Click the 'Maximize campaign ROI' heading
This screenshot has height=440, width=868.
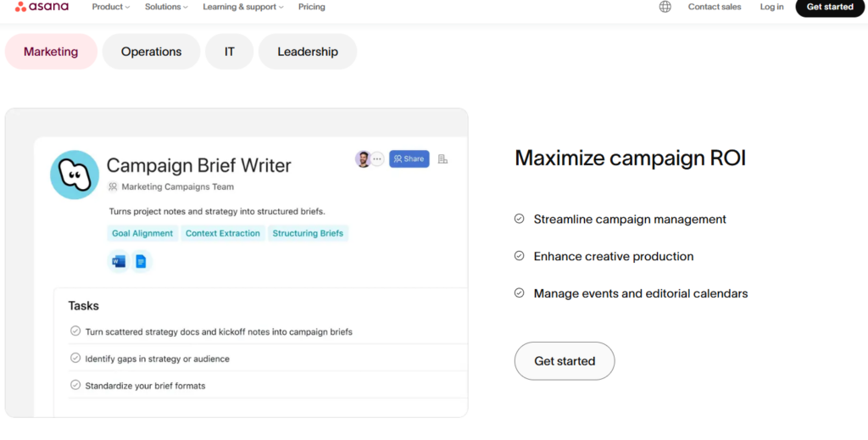tap(631, 159)
